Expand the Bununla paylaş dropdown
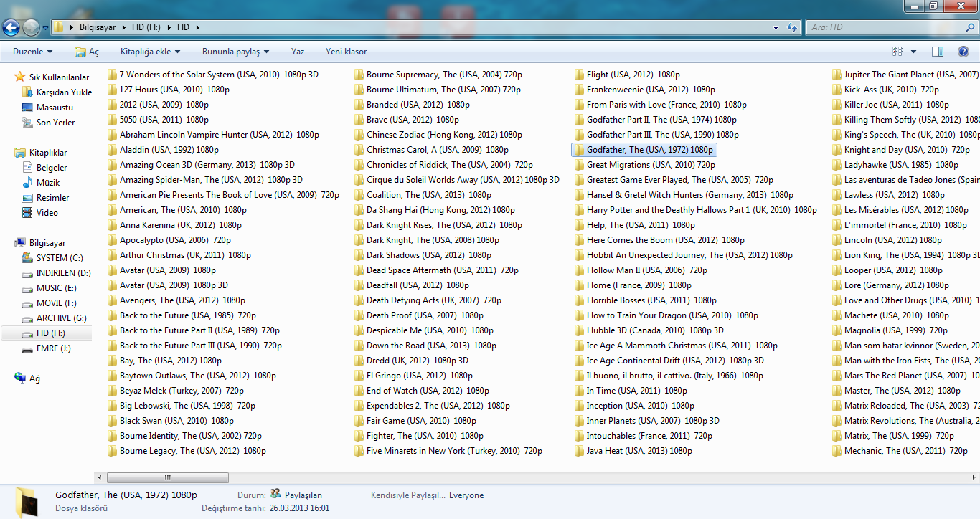This screenshot has width=980, height=519. (235, 52)
